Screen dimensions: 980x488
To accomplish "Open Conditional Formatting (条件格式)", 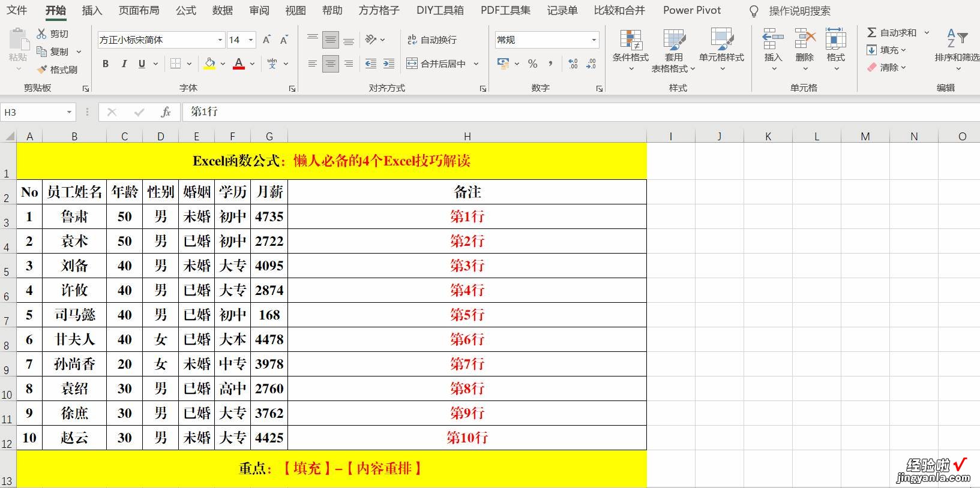I will pos(631,49).
